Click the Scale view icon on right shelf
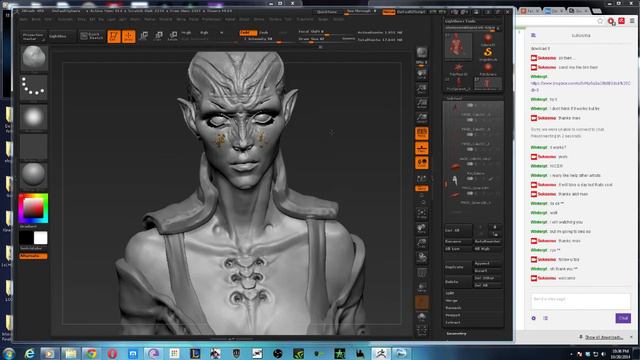The width and height of the screenshot is (640, 360). (422, 243)
